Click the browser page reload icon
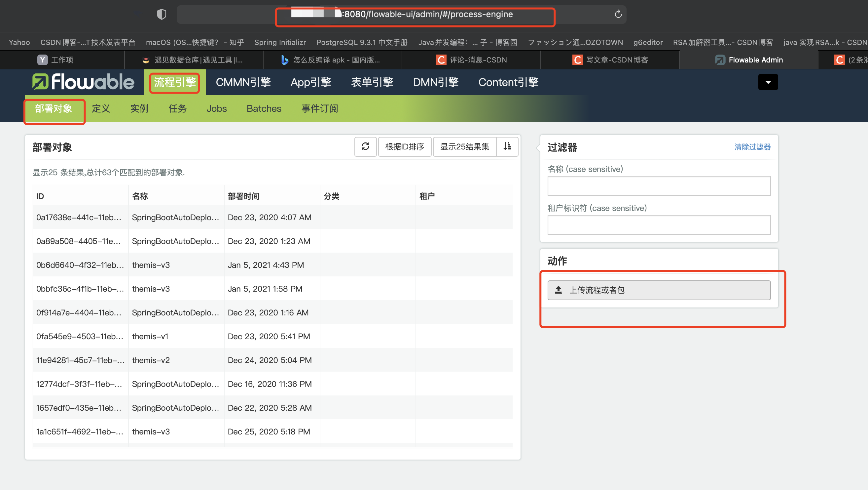The height and width of the screenshot is (490, 868). 618,14
